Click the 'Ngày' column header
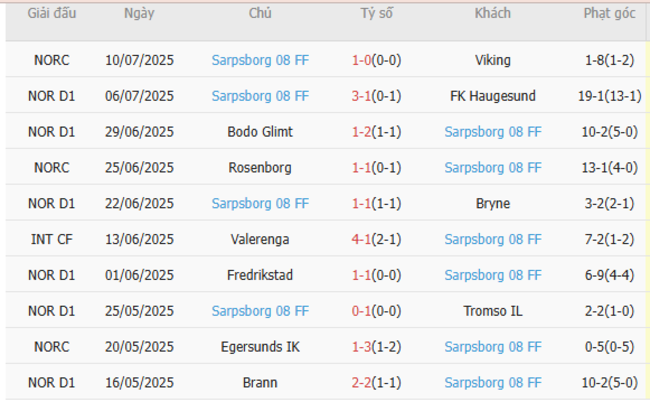 point(139,14)
